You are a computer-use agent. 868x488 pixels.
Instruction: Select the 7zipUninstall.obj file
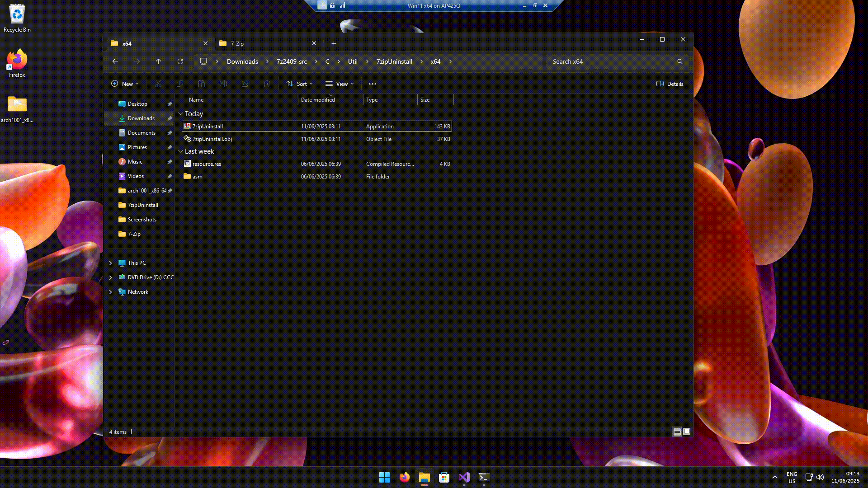pyautogui.click(x=212, y=139)
